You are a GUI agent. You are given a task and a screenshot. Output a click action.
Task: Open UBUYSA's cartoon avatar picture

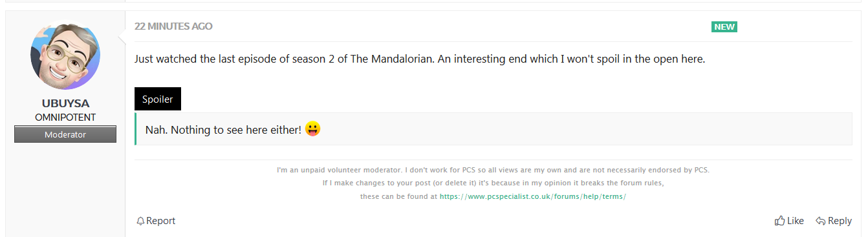[x=65, y=55]
